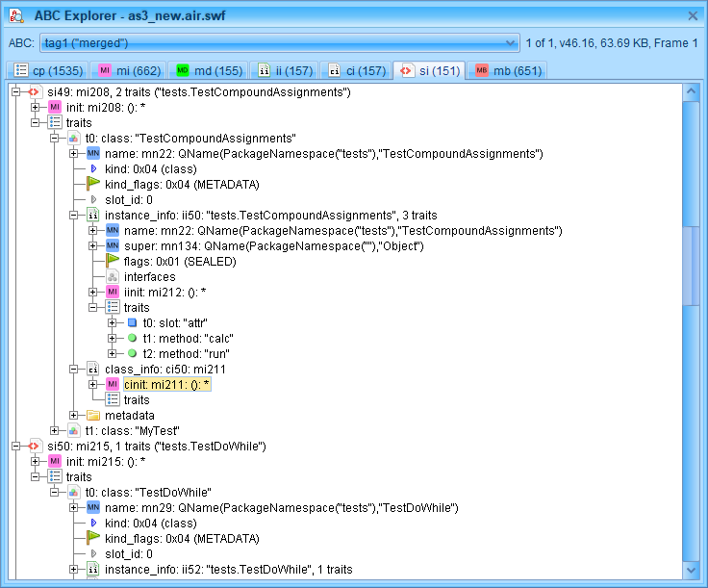
Task: Click the gray triangle icon of slot_id under TestCompoundAssignments
Action: pyautogui.click(x=94, y=199)
